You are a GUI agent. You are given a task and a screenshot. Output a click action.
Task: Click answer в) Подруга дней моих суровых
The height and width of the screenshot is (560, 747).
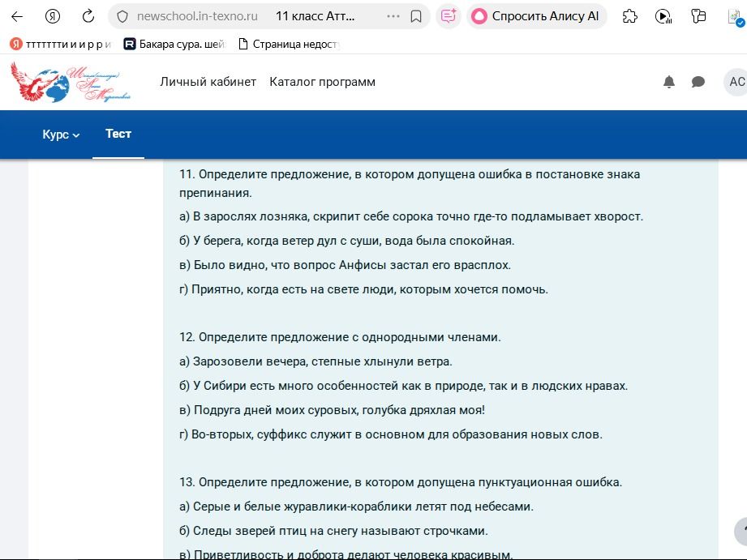tap(332, 410)
